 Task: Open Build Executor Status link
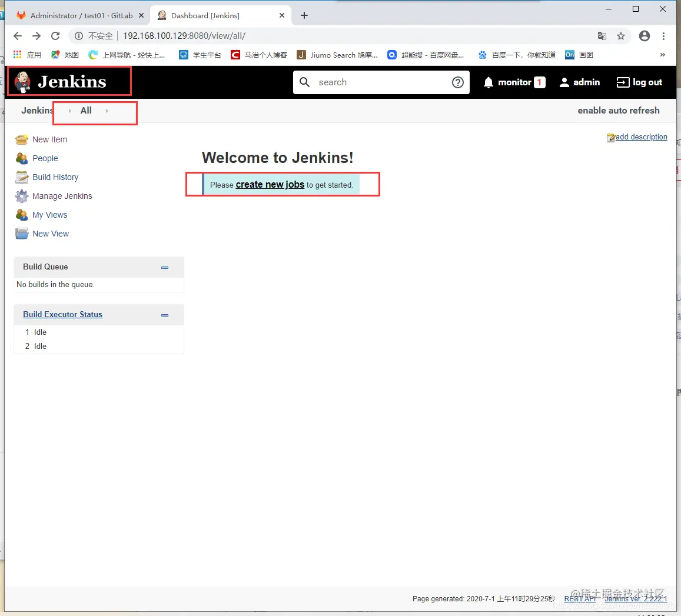pyautogui.click(x=62, y=314)
